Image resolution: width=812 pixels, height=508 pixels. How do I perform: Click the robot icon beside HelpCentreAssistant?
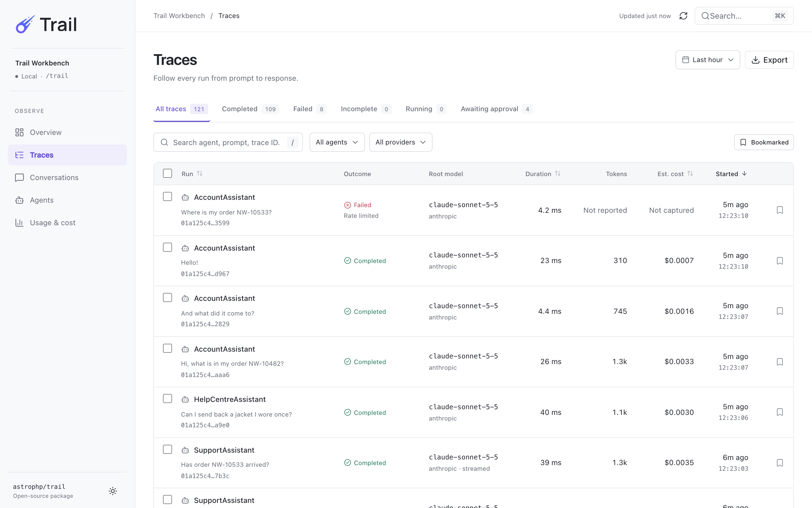tap(185, 399)
